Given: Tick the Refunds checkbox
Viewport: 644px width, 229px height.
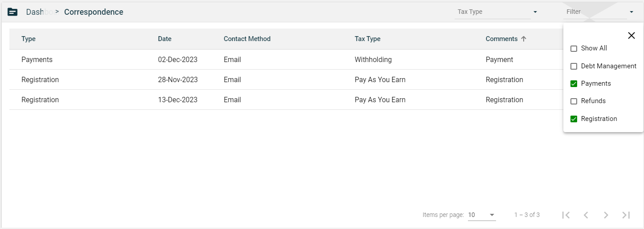Looking at the screenshot, I should pyautogui.click(x=574, y=101).
